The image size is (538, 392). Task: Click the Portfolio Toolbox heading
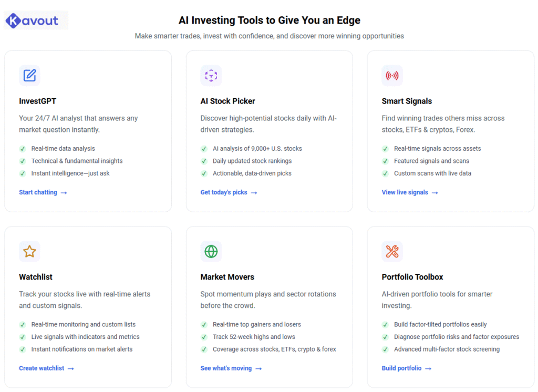(412, 277)
